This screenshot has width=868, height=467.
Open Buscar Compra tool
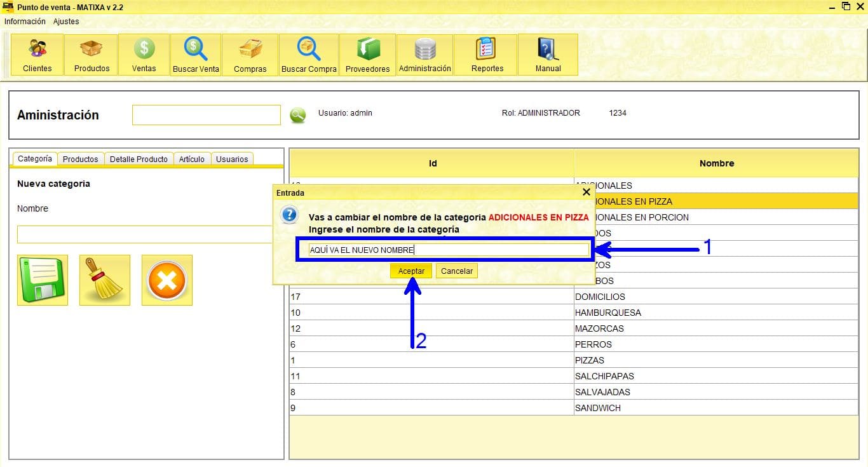(309, 55)
